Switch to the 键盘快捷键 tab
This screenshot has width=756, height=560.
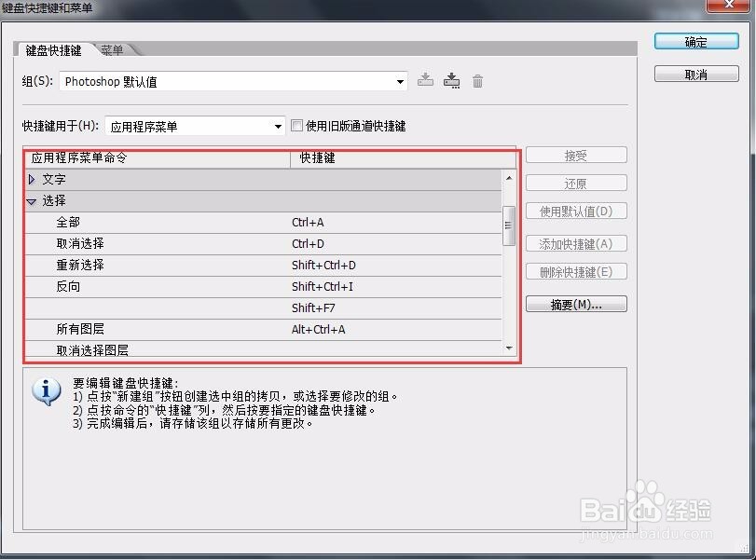click(51, 51)
